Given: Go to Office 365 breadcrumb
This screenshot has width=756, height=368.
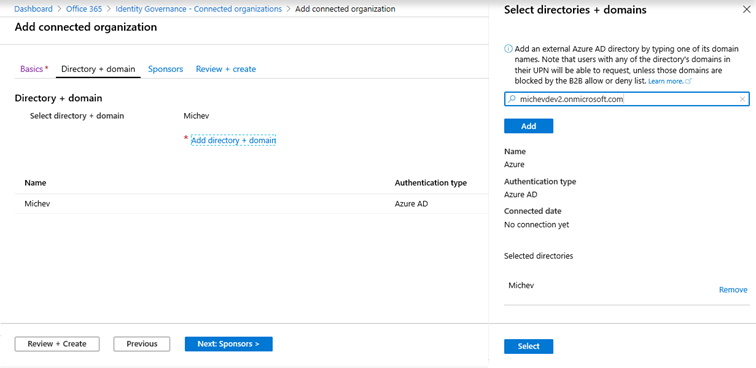Looking at the screenshot, I should point(84,9).
